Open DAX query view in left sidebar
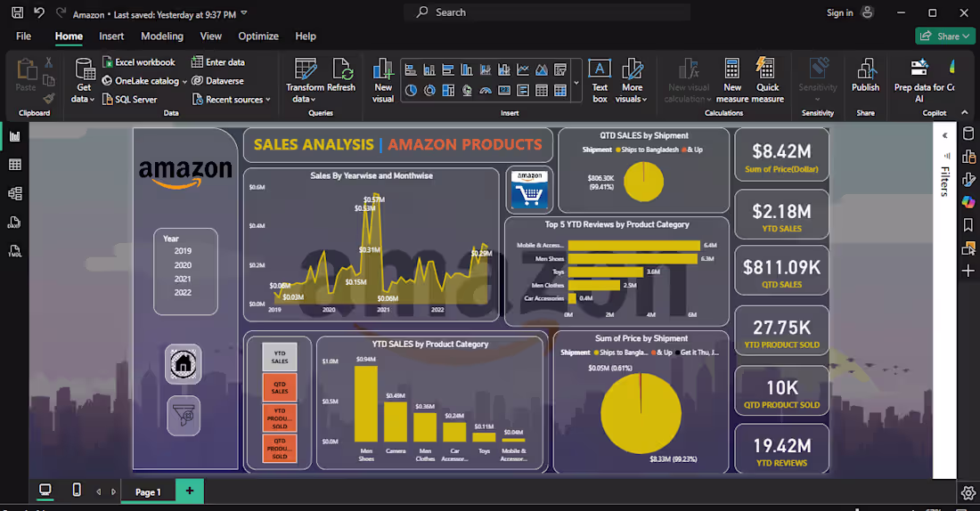Viewport: 980px width, 511px height. 15,223
